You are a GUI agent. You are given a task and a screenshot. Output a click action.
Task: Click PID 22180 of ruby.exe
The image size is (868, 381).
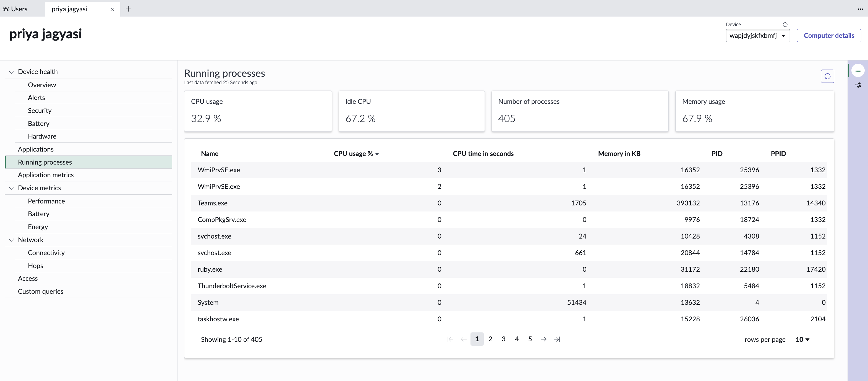click(x=749, y=269)
